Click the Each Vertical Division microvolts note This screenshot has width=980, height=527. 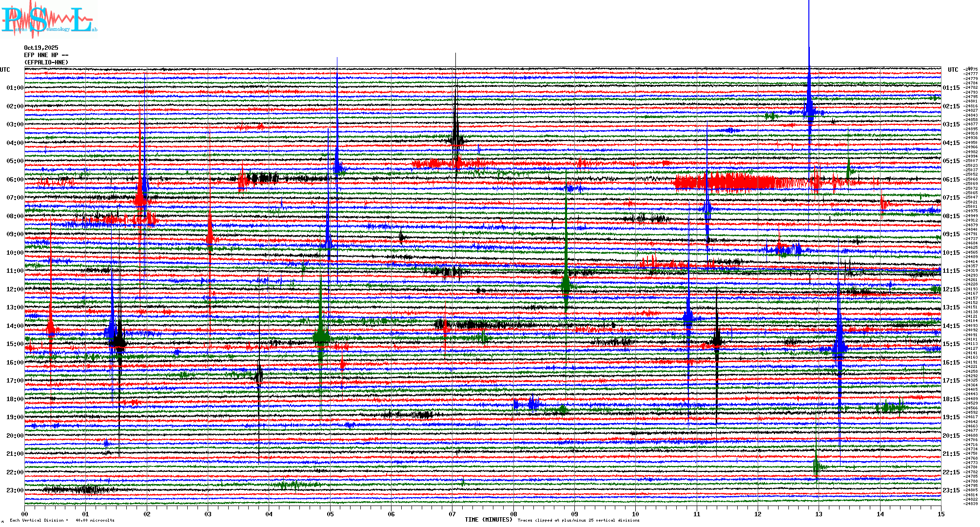point(62,520)
